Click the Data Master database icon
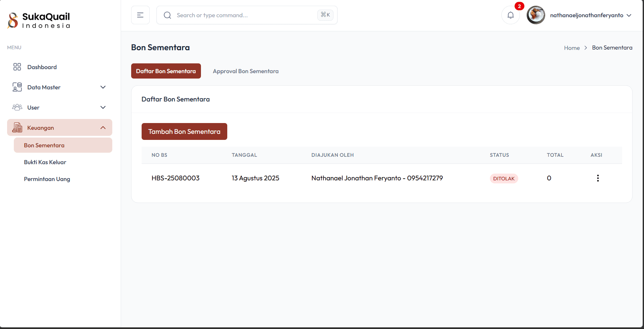 (17, 87)
